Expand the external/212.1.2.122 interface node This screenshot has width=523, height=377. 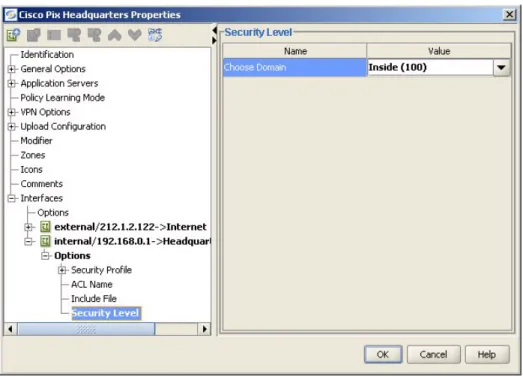29,227
